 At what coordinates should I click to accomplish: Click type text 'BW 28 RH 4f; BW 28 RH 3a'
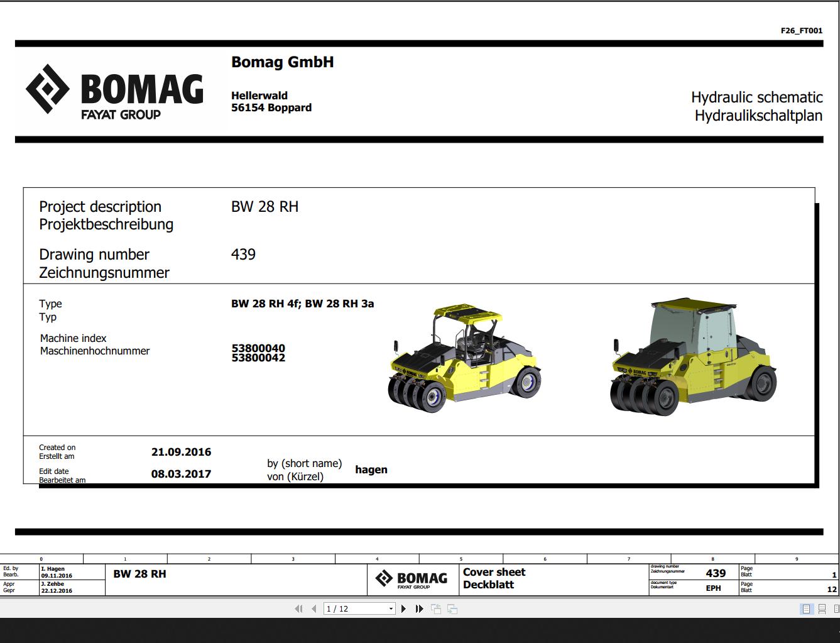click(x=302, y=304)
